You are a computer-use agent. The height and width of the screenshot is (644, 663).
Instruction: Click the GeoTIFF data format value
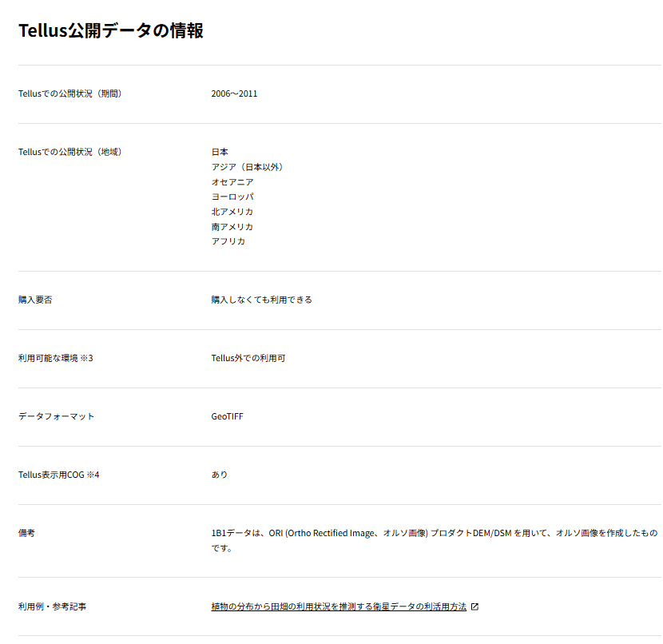coord(227,417)
